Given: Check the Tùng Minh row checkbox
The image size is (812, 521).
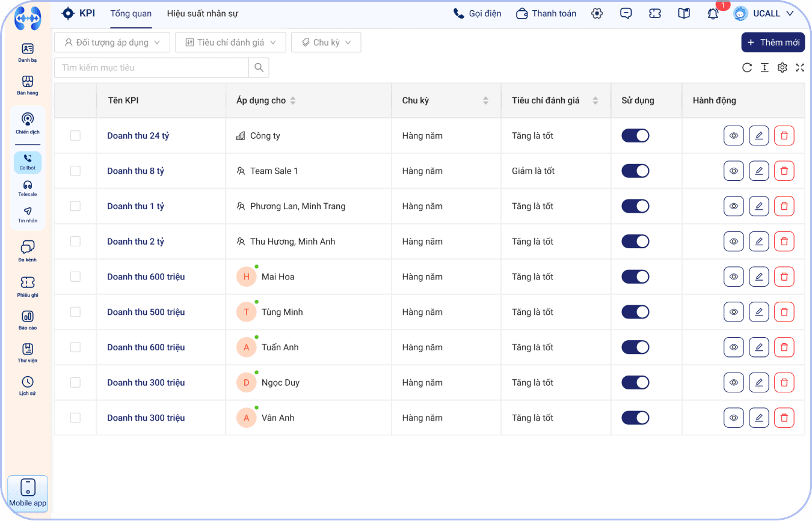Looking at the screenshot, I should coord(75,312).
